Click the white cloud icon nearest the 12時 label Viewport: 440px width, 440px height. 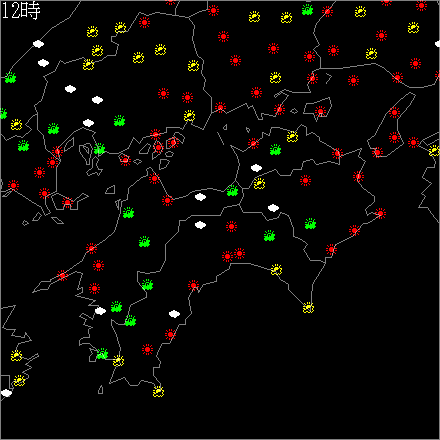coord(38,44)
